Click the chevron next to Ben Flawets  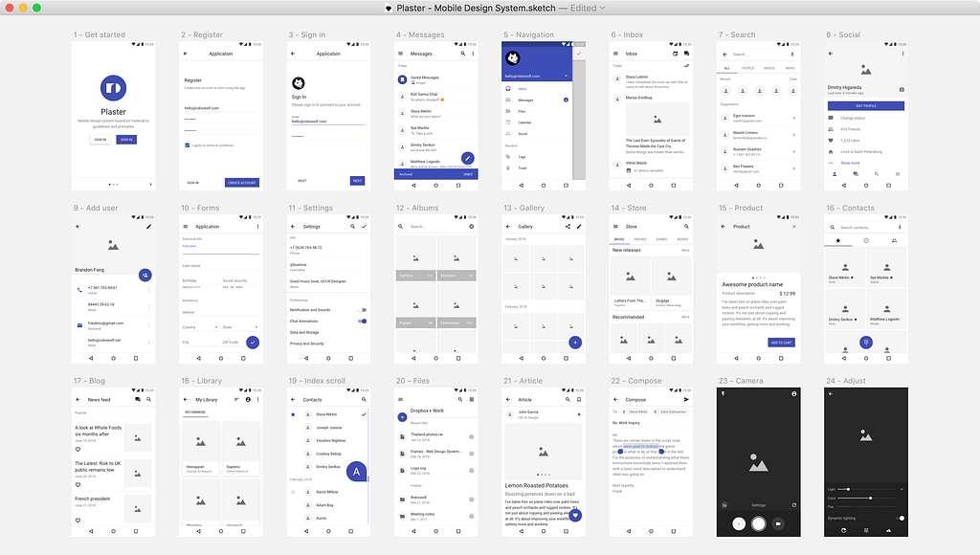(x=793, y=168)
